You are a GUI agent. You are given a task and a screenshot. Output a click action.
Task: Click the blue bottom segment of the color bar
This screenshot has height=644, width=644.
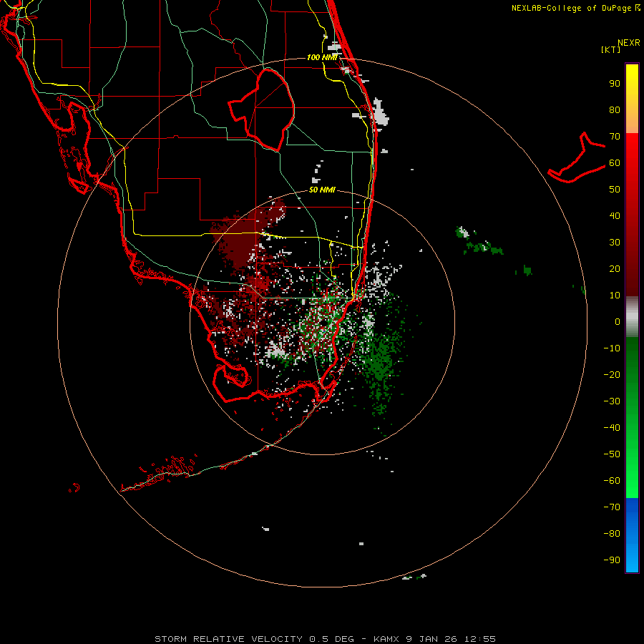[632, 535]
